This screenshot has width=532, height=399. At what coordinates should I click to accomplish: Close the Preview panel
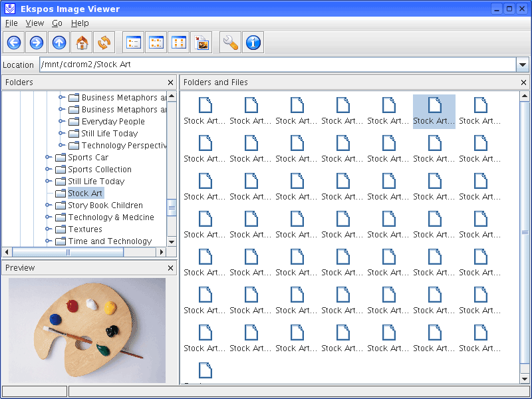point(170,268)
